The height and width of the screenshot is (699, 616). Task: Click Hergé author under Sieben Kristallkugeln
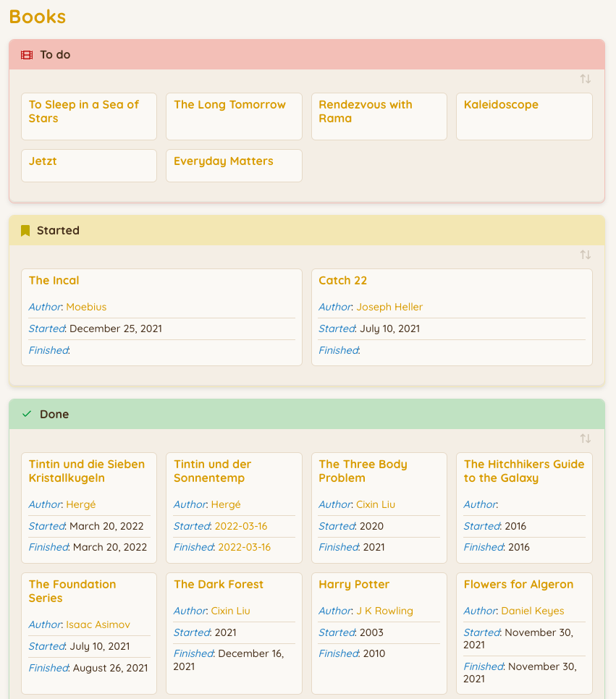[x=81, y=504]
